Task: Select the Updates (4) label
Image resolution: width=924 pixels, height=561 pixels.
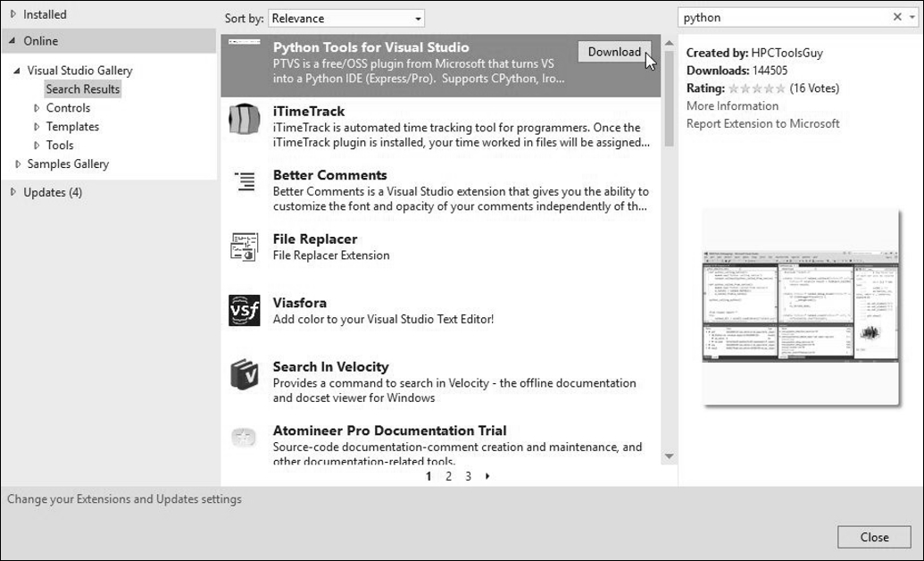Action: click(53, 192)
